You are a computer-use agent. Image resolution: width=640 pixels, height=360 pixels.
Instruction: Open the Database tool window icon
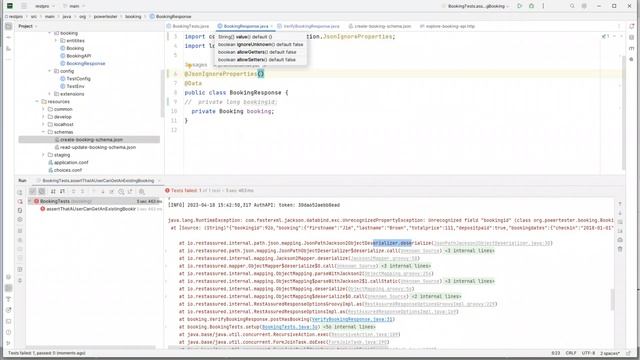[631, 38]
